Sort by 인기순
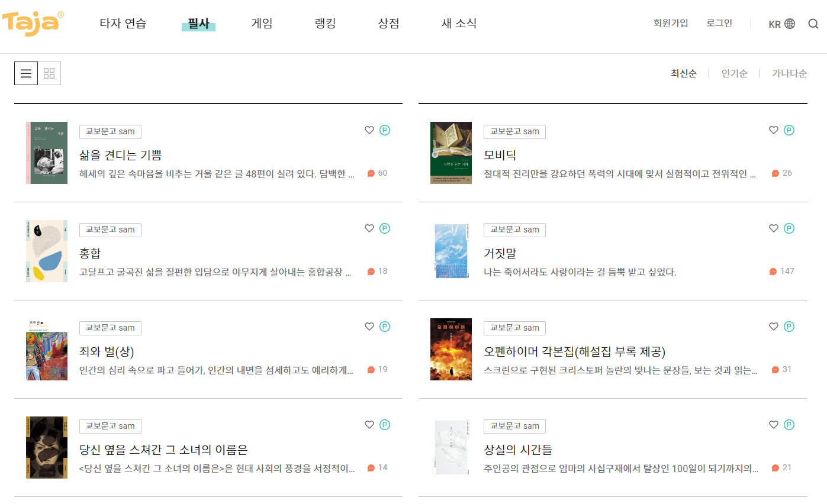Image resolution: width=827 pixels, height=504 pixels. 734,73
